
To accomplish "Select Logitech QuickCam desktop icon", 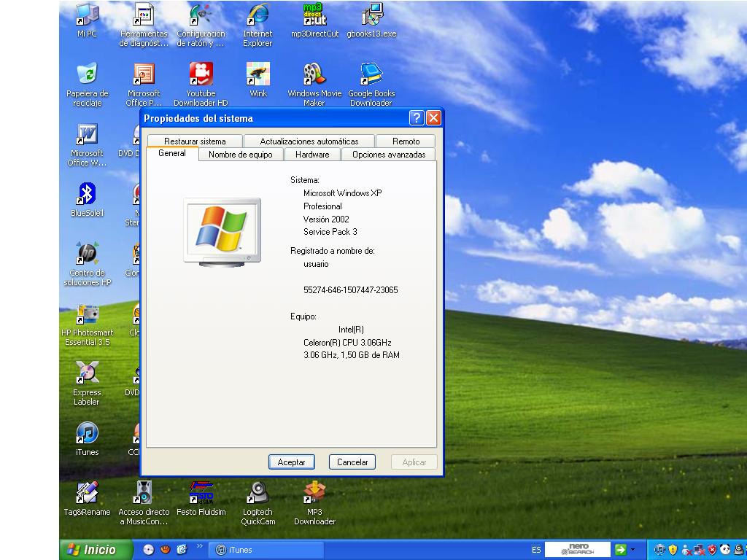I will pyautogui.click(x=258, y=503).
